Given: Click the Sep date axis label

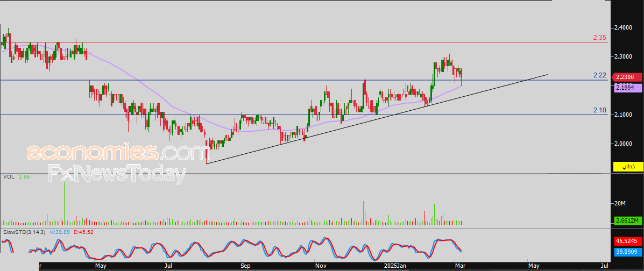Looking at the screenshot, I should tap(245, 266).
